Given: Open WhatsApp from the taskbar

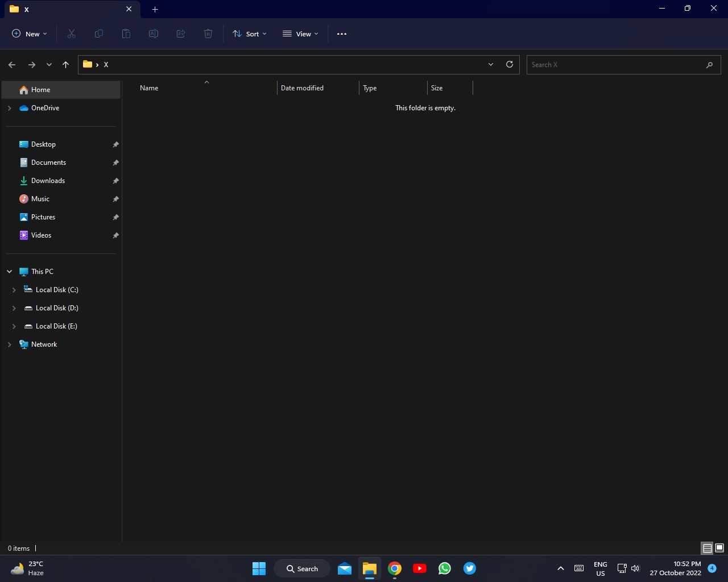Looking at the screenshot, I should 445,568.
